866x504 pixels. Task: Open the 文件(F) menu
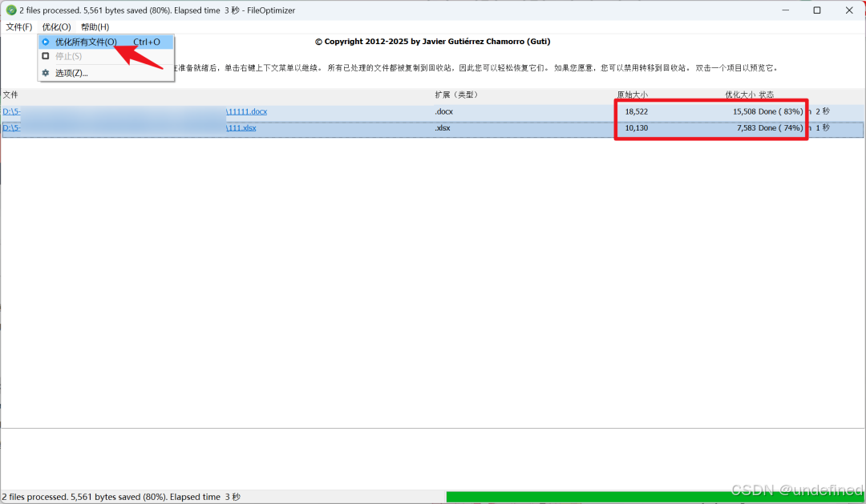pyautogui.click(x=18, y=26)
